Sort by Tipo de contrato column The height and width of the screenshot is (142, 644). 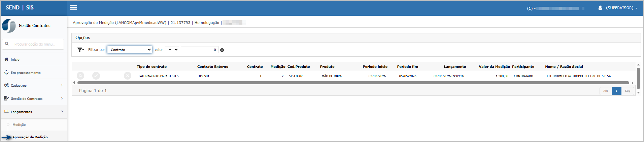click(x=151, y=67)
